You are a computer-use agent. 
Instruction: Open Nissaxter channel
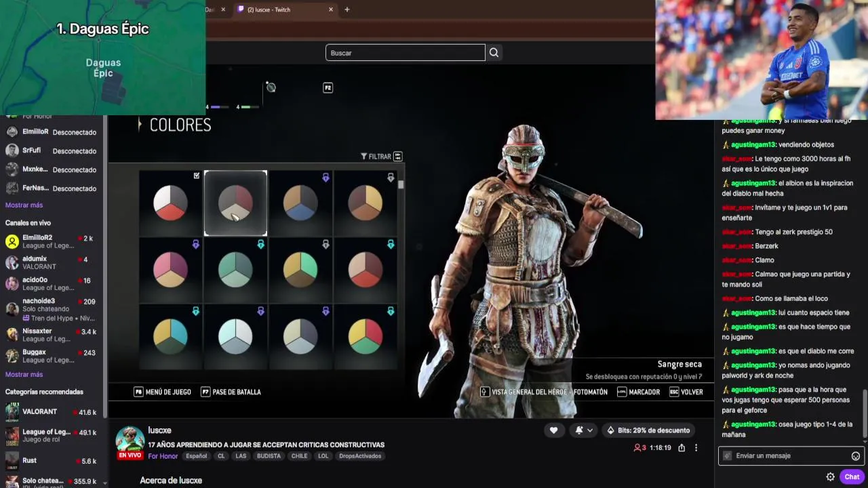[51, 335]
